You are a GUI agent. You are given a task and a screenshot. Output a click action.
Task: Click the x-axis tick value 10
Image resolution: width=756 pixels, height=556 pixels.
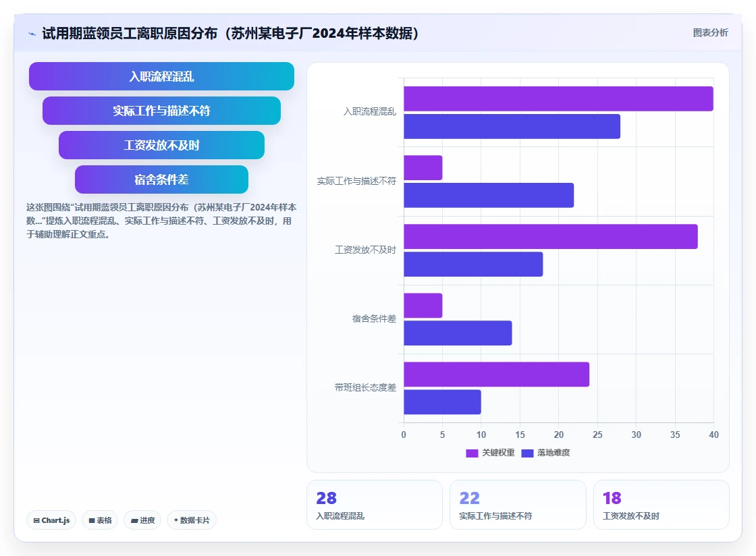[481, 435]
